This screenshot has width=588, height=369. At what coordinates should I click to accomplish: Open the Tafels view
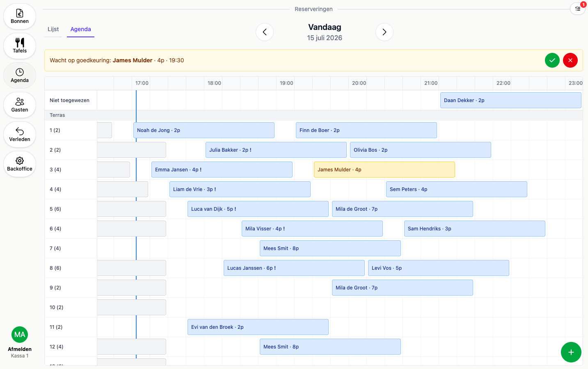[x=20, y=46]
